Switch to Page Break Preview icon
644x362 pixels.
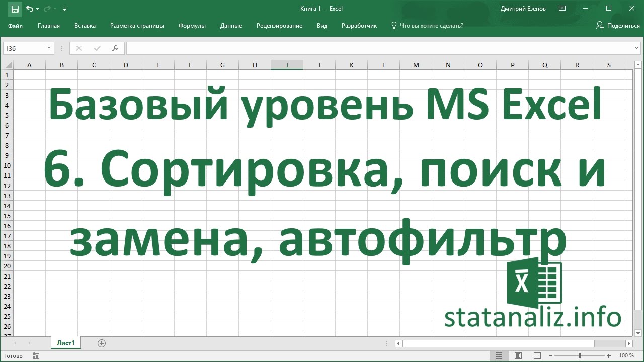pyautogui.click(x=538, y=355)
